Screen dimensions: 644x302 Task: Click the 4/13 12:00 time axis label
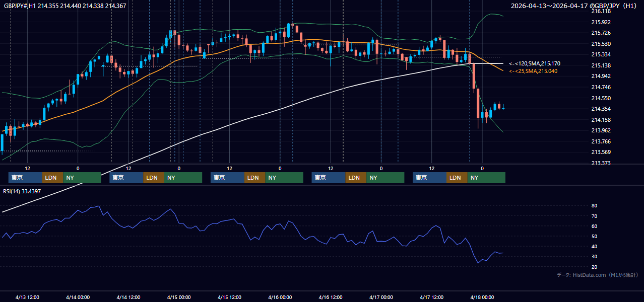(x=27, y=297)
